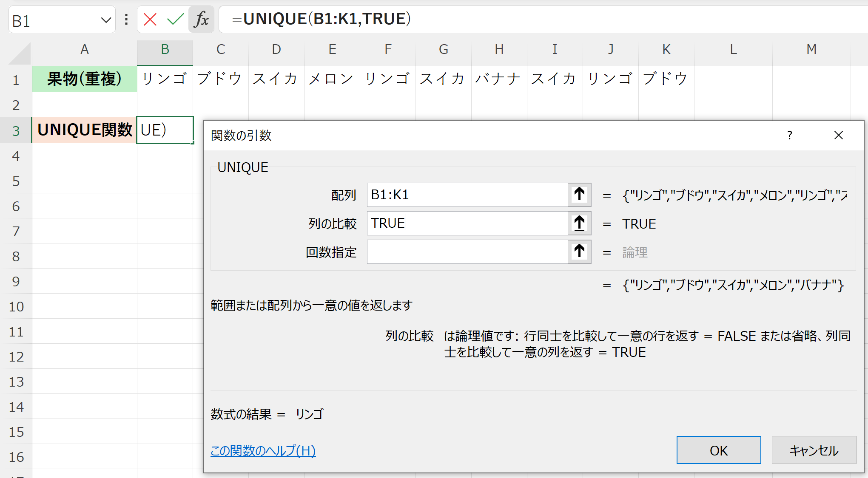868x478 pixels.
Task: Click the range selector icon beside 列の比較
Action: click(x=579, y=223)
